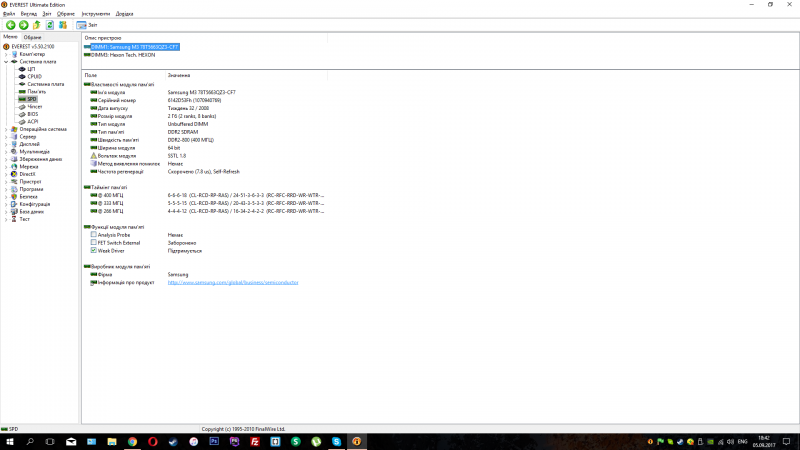Select the CPUID item in the tree

click(34, 77)
